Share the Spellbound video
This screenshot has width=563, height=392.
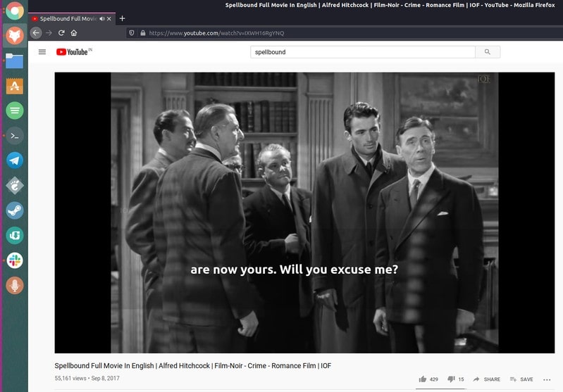[486, 379]
